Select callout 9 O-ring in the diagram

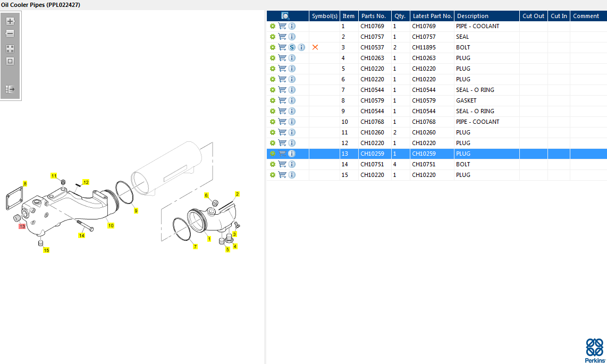coord(136,211)
